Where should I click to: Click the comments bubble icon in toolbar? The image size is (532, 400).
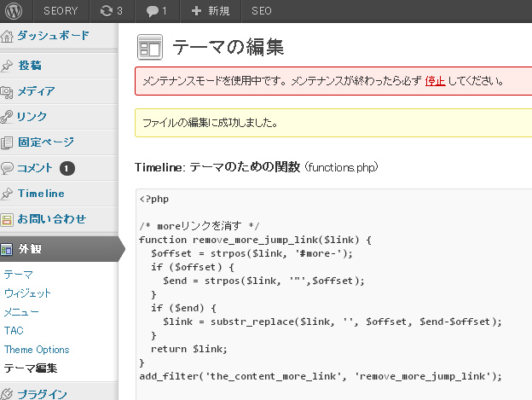click(x=153, y=12)
